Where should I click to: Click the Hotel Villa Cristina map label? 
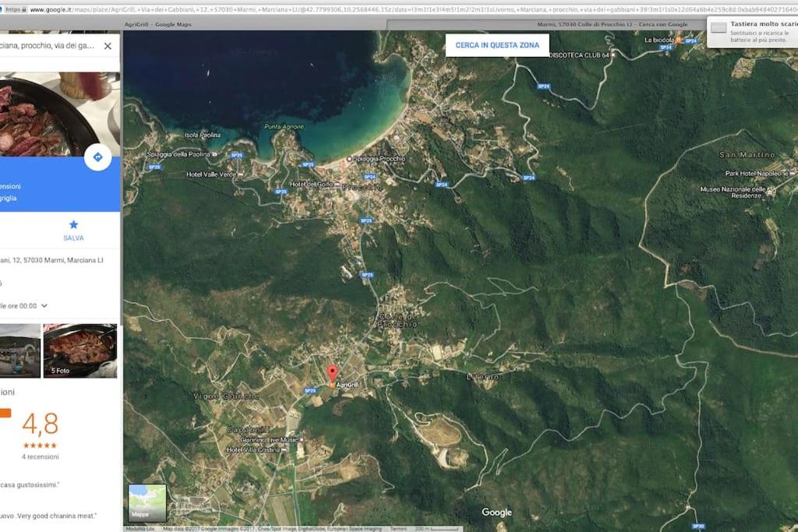click(255, 450)
